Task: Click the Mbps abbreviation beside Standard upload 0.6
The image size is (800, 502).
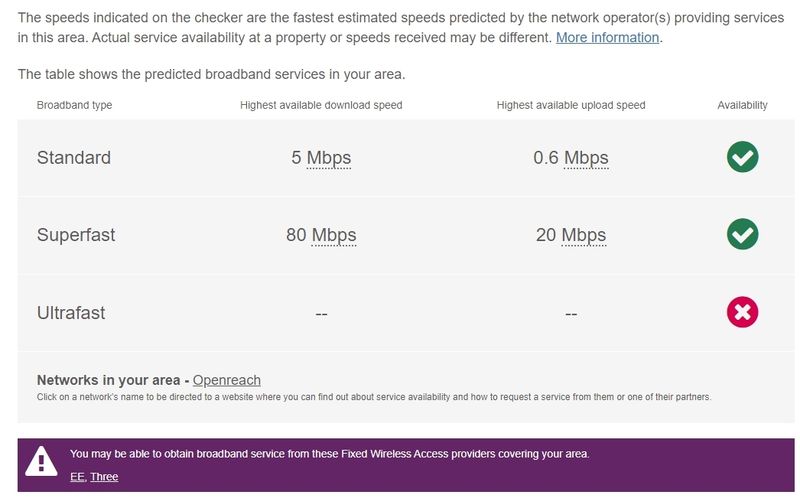Action: [585, 158]
